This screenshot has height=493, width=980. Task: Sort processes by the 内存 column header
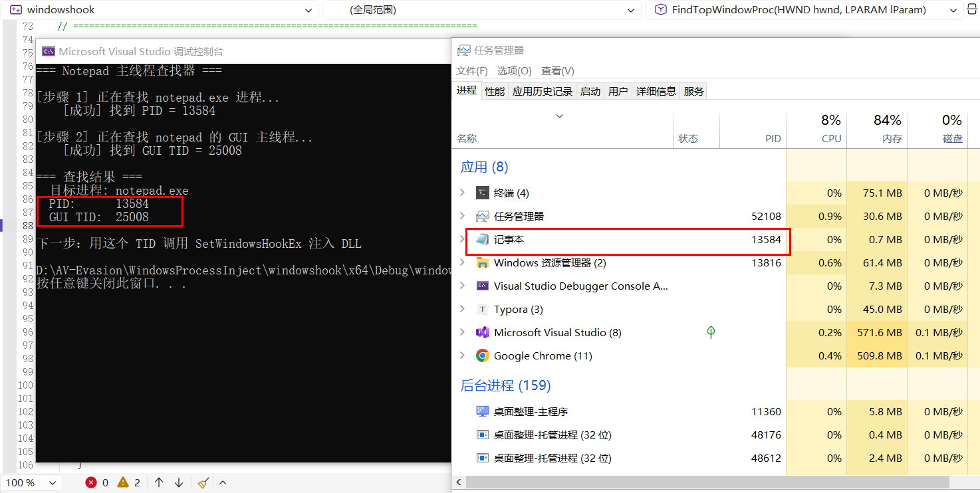pos(877,130)
